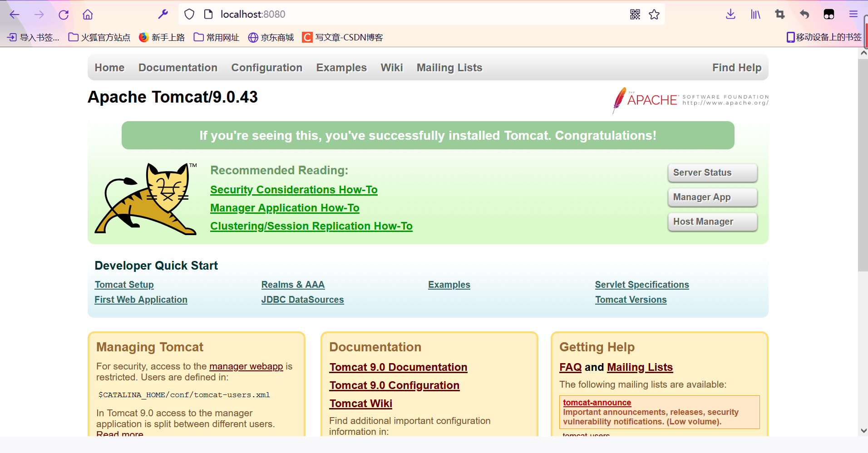This screenshot has height=453, width=868.
Task: Click the browser forward arrow
Action: 39,15
